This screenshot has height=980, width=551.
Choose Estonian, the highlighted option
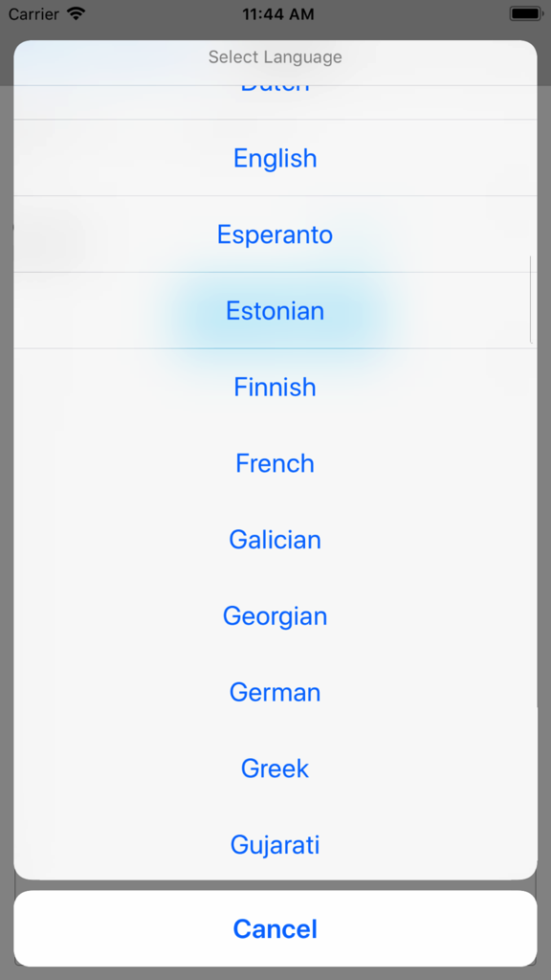275,310
